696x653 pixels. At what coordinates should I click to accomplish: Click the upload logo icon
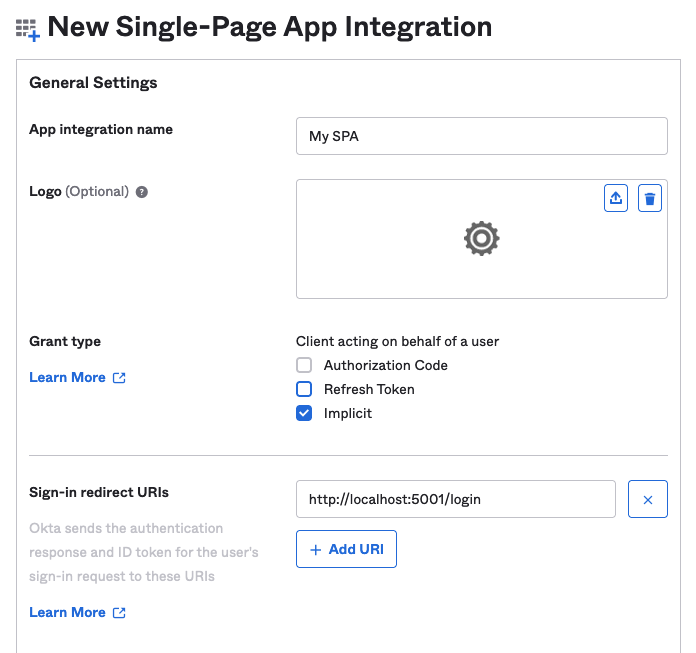(x=616, y=198)
